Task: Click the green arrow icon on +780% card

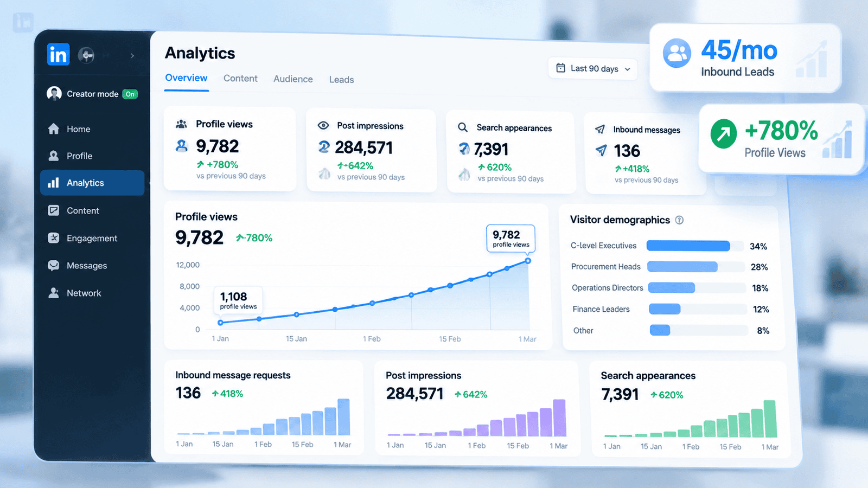Action: click(724, 133)
